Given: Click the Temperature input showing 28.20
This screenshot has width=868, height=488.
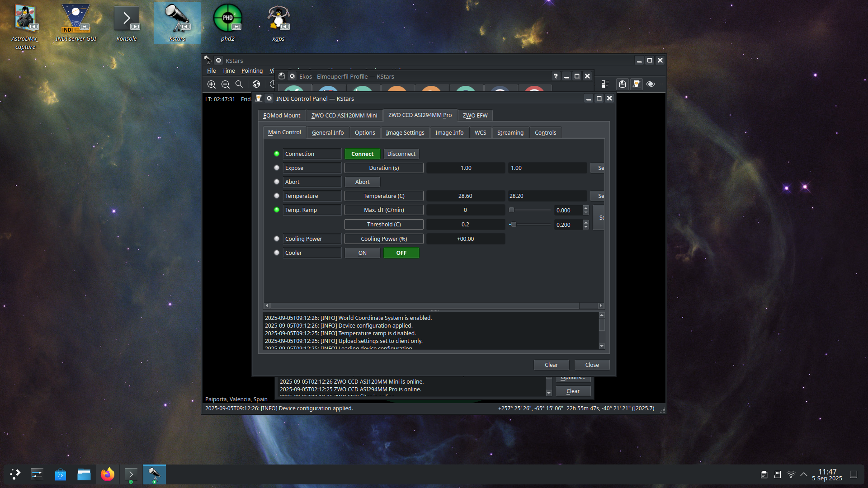Looking at the screenshot, I should 547,196.
